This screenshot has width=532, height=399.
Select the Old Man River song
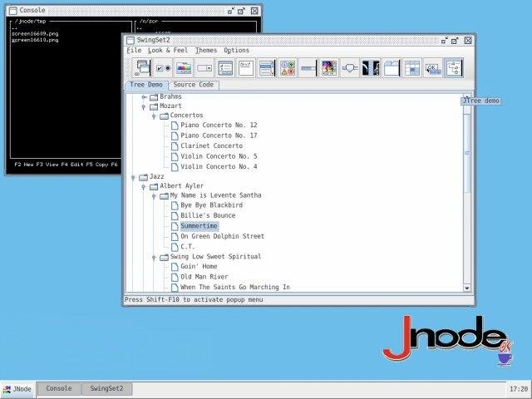coord(199,277)
